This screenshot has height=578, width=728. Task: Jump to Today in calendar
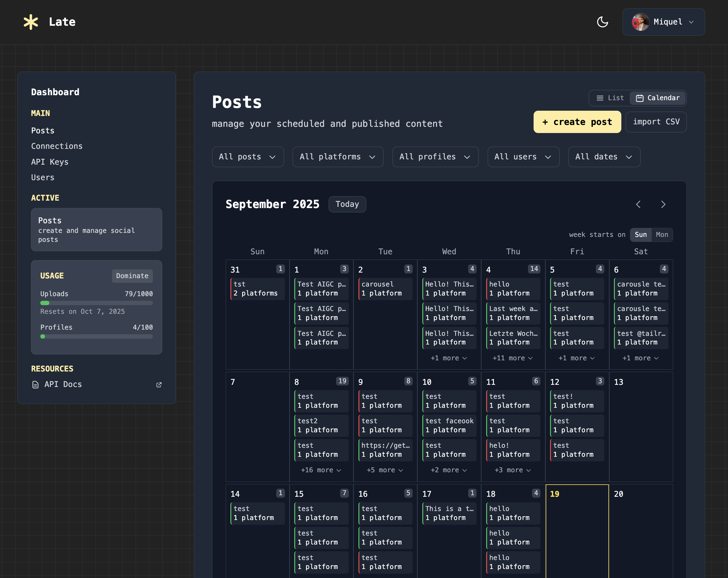347,204
